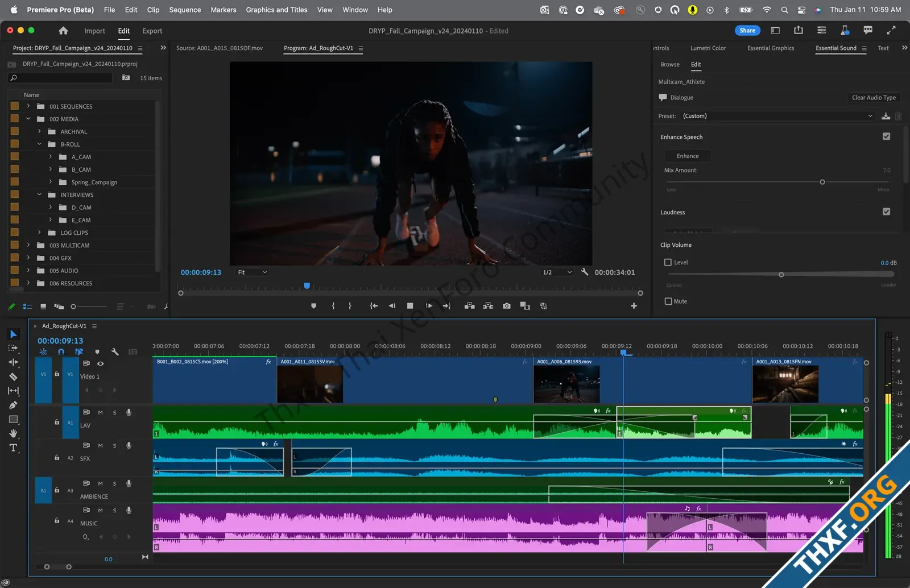Open Program monitor settings wrench
Viewport: 910px width, 588px height.
point(585,272)
